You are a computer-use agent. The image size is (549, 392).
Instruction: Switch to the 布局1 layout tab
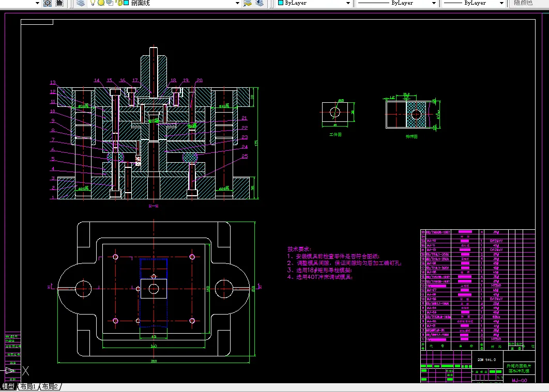(28, 386)
